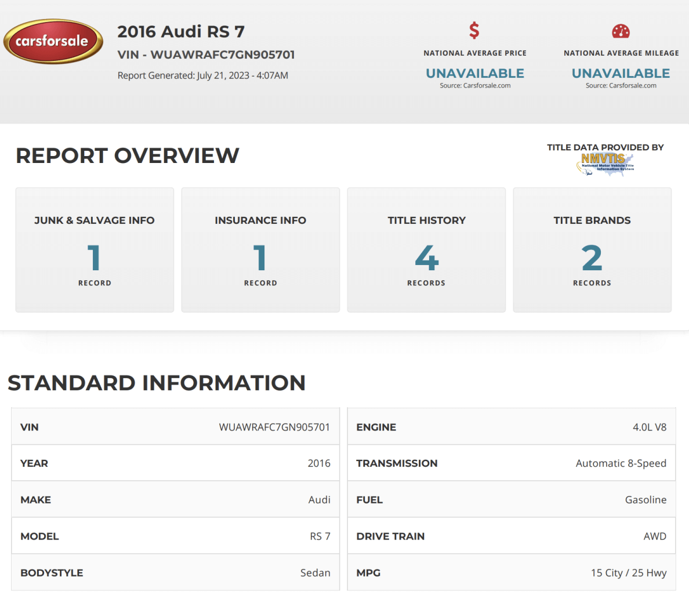
Task: Toggle the Title Brands record count
Action: pyautogui.click(x=592, y=259)
